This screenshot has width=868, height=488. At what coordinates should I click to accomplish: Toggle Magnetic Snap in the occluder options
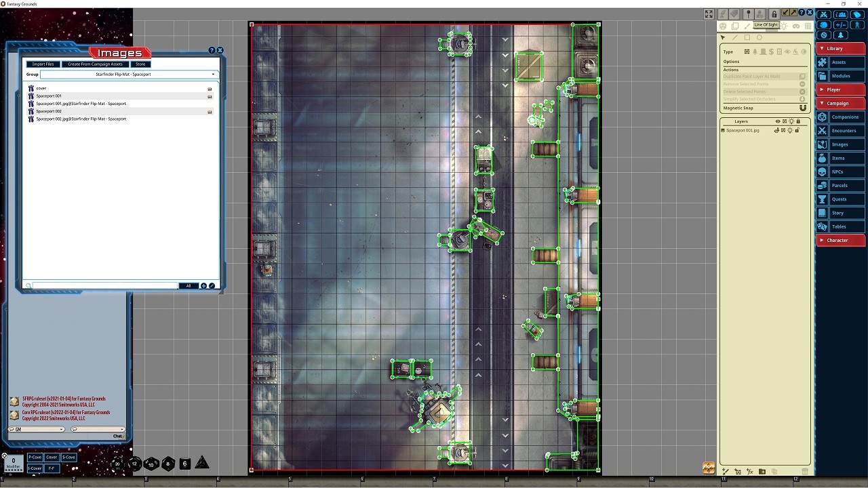(x=802, y=107)
